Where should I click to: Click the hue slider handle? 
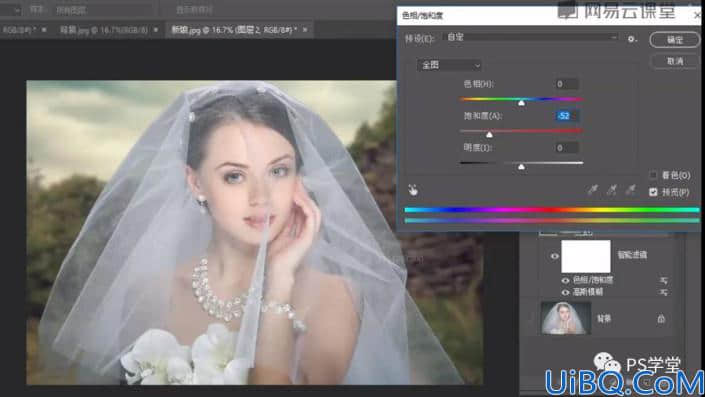[x=521, y=103]
